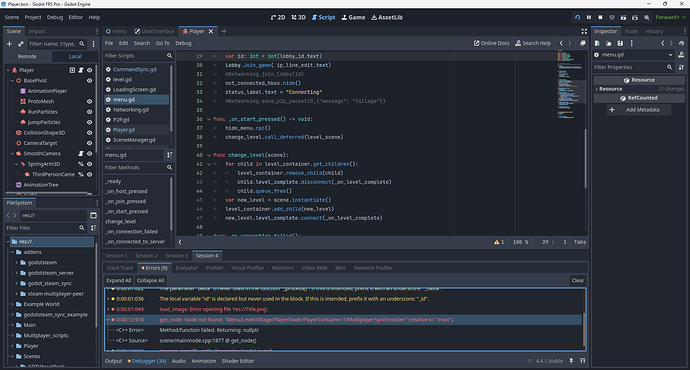Fold the _on_start_pressed function at line 36
The image size is (690, 370).
(x=209, y=119)
